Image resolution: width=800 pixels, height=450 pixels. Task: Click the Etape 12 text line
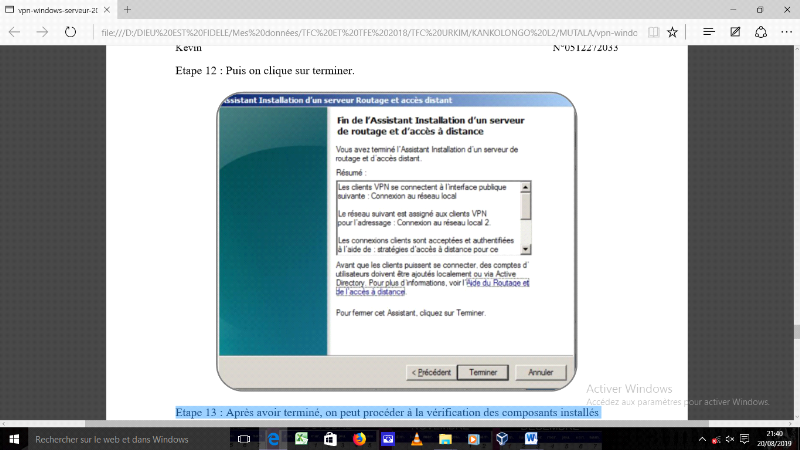point(265,70)
